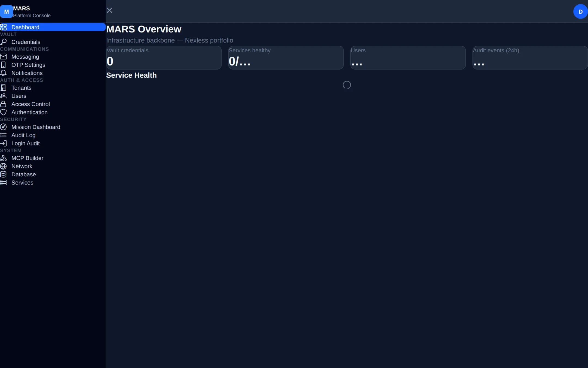The width and height of the screenshot is (588, 368).
Task: Click the Platform Console subtitle
Action: pos(32,16)
